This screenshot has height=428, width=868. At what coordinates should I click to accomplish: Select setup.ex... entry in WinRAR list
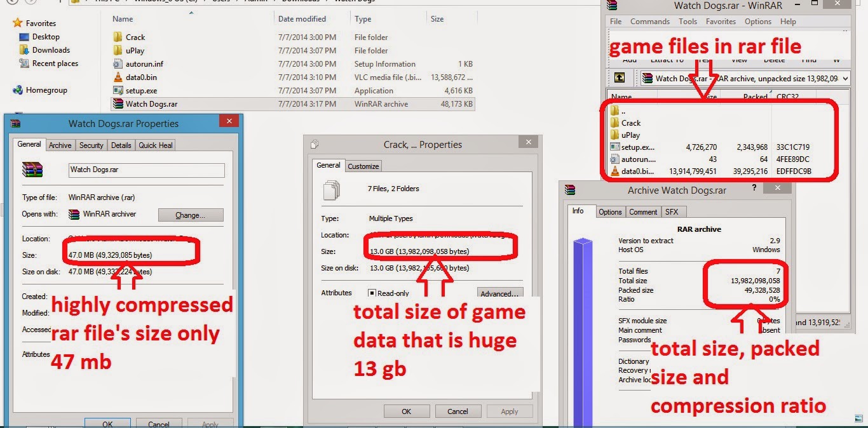click(638, 147)
